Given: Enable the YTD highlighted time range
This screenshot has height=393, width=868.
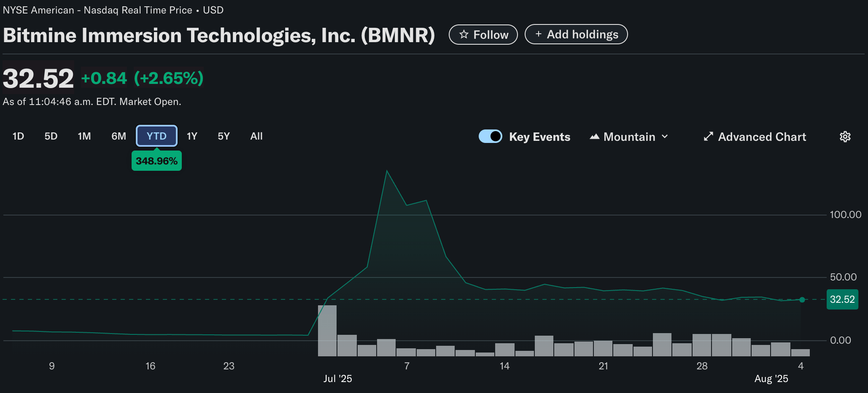Looking at the screenshot, I should point(156,136).
